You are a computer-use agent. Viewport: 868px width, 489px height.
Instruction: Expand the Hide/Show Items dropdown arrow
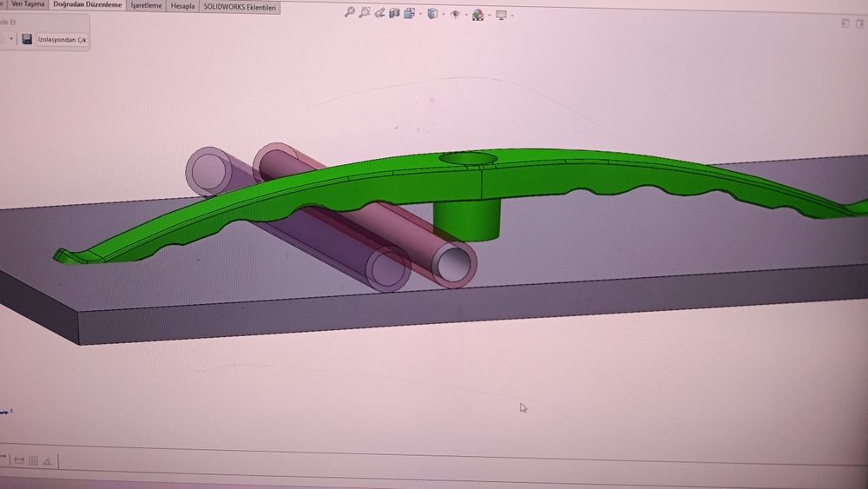[x=466, y=15]
